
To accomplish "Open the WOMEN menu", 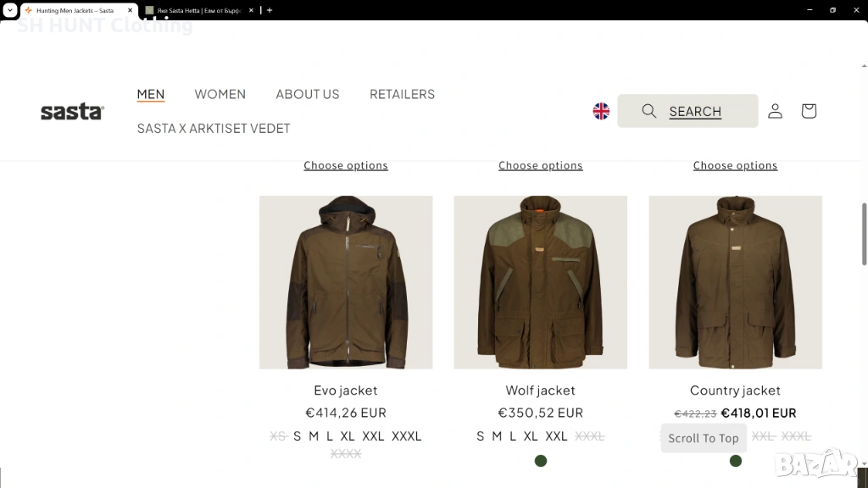I will tap(220, 94).
